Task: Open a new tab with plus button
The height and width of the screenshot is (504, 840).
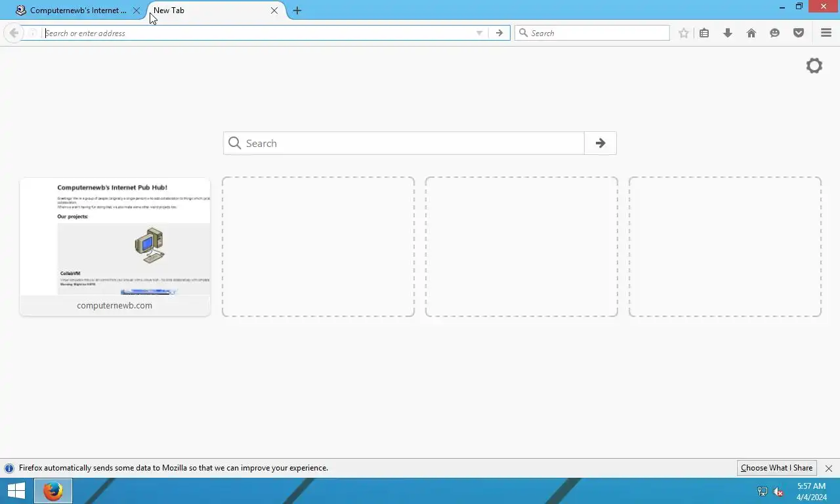Action: point(297,10)
